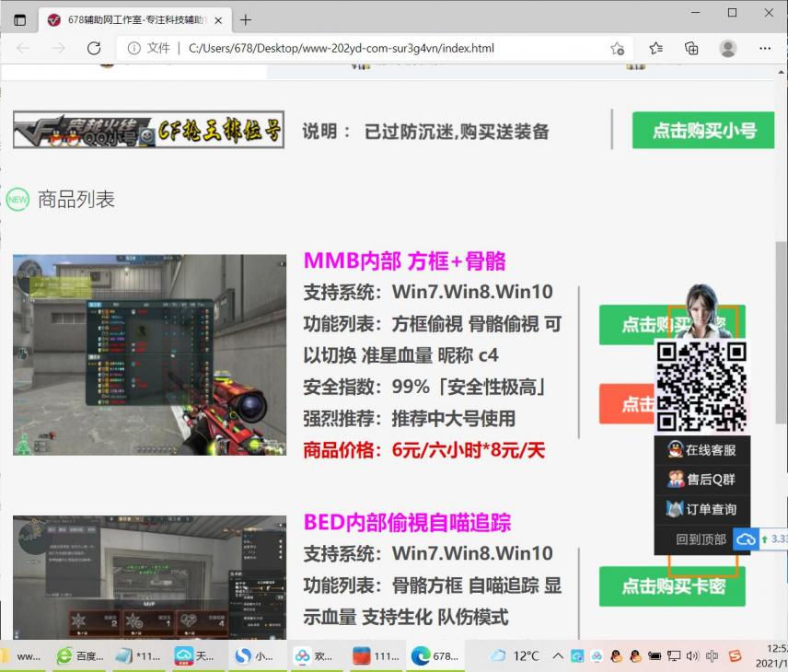Click the blue cloud upload icon near 回到顶部
This screenshot has width=788, height=672.
point(745,539)
